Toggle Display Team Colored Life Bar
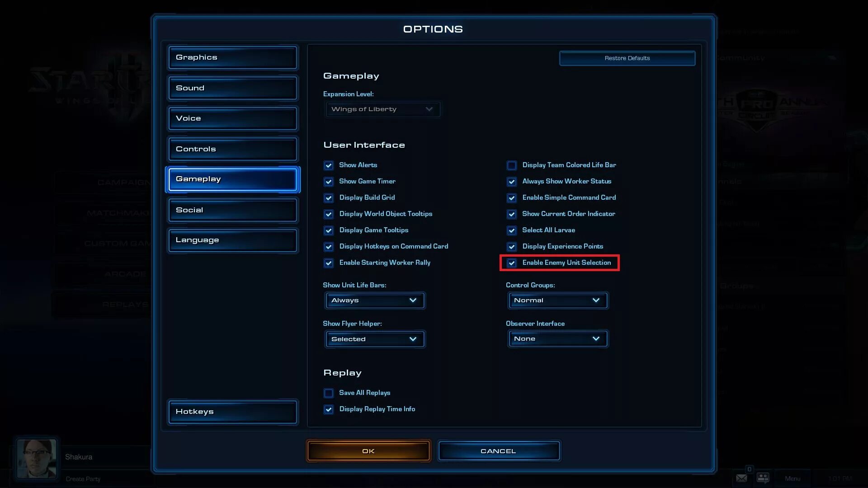Screen dimensions: 868x488 pos(511,165)
